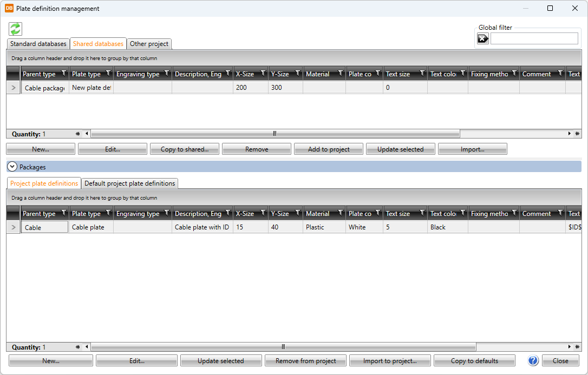Clear the Global filter with the X icon

coord(483,38)
